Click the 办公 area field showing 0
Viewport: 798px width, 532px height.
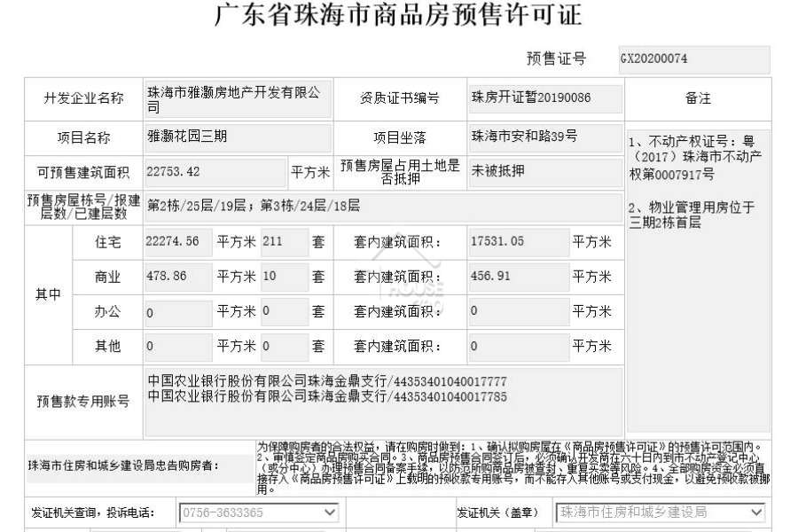tap(178, 313)
